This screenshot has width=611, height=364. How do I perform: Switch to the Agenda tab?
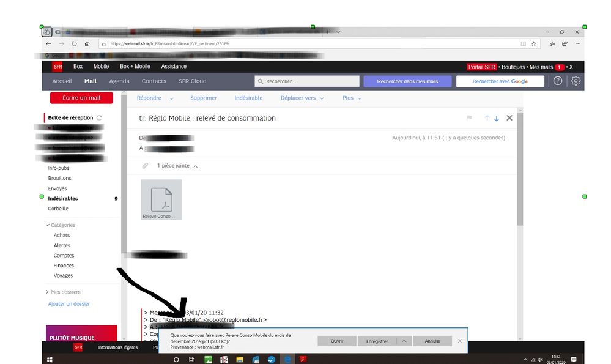(119, 81)
